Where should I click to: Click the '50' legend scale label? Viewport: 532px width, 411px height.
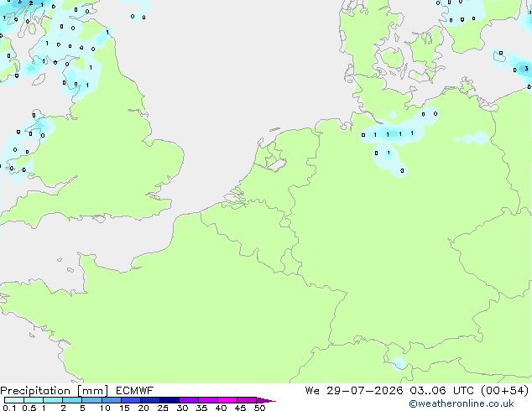pyautogui.click(x=259, y=408)
